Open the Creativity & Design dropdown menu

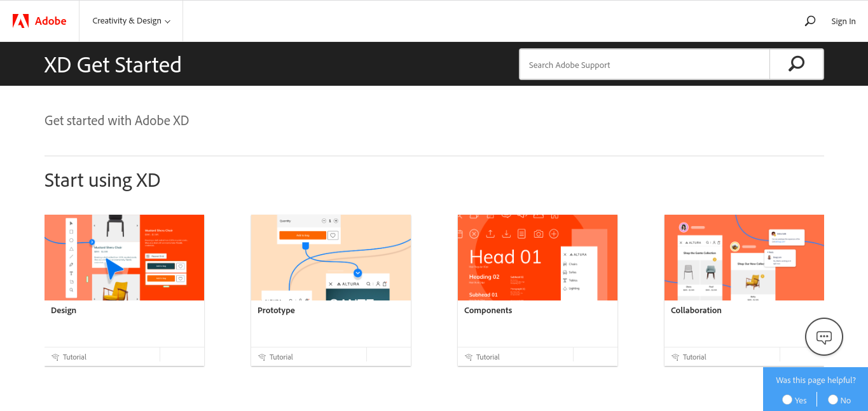click(x=131, y=21)
